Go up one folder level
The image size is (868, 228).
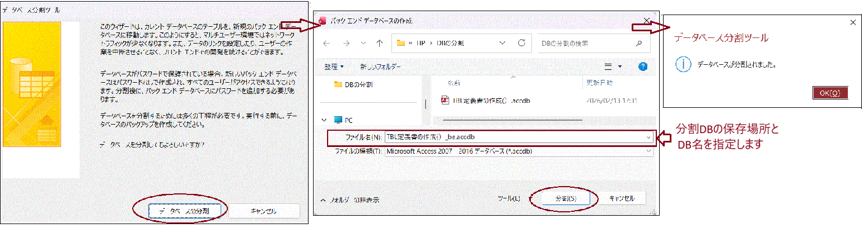[x=380, y=43]
